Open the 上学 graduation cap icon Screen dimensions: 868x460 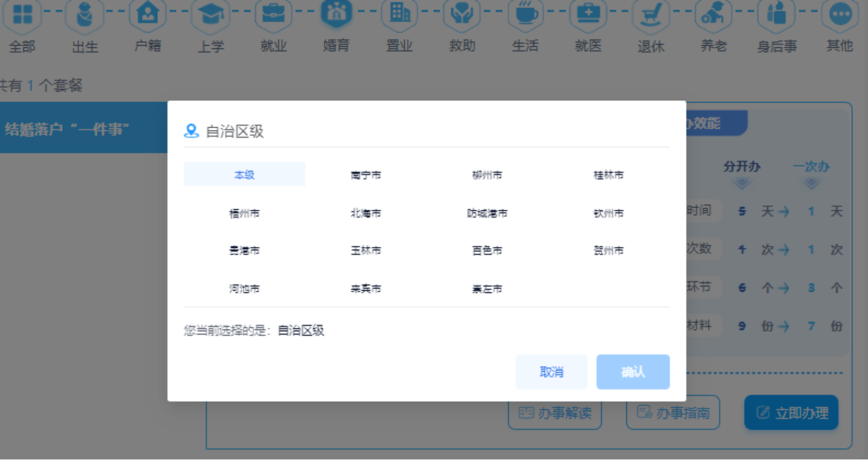[x=210, y=15]
